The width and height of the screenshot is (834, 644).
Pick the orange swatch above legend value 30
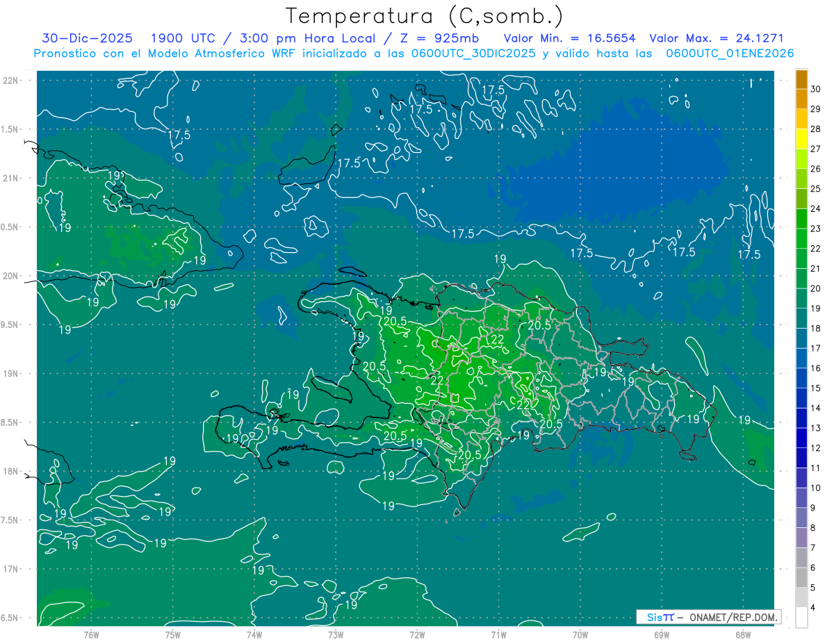coord(801,80)
